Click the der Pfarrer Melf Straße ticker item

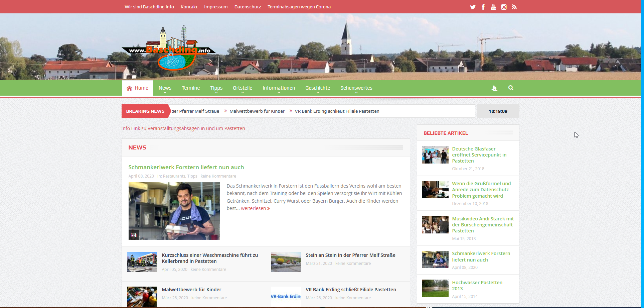click(195, 111)
